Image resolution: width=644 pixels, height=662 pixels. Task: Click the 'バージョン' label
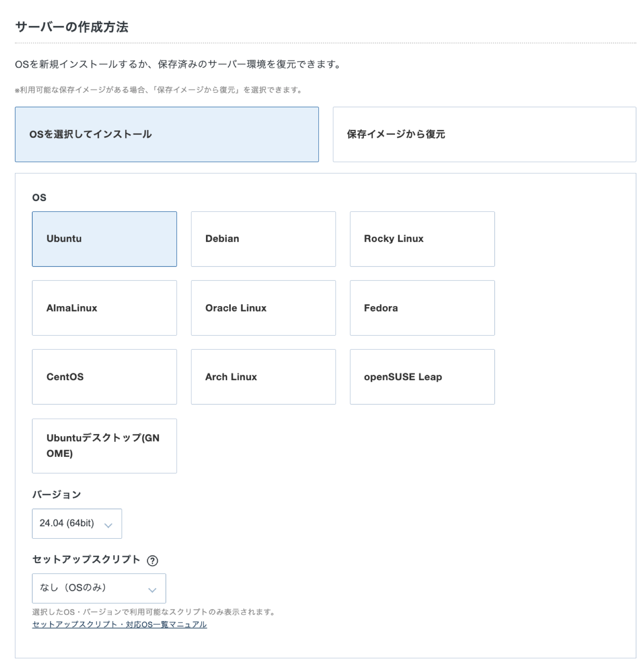[57, 494]
